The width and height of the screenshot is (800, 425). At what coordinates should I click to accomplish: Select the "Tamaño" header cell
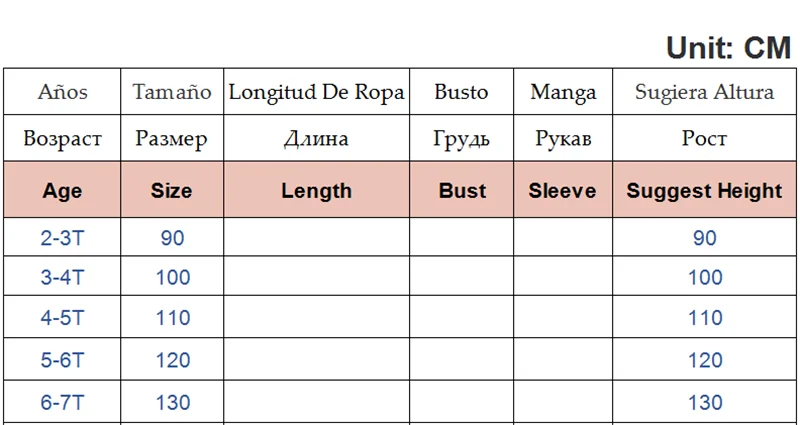click(x=171, y=92)
